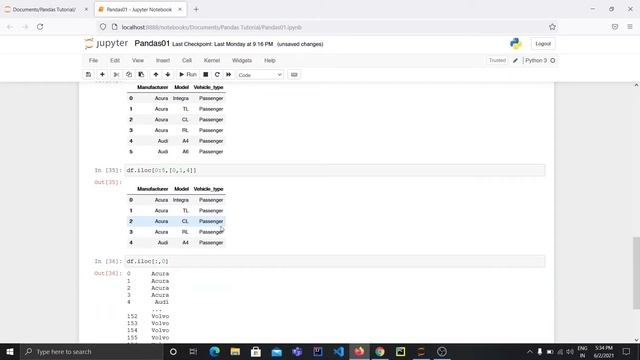Click the pencil edit-mode indicator icon
640x360 pixels.
515,60
